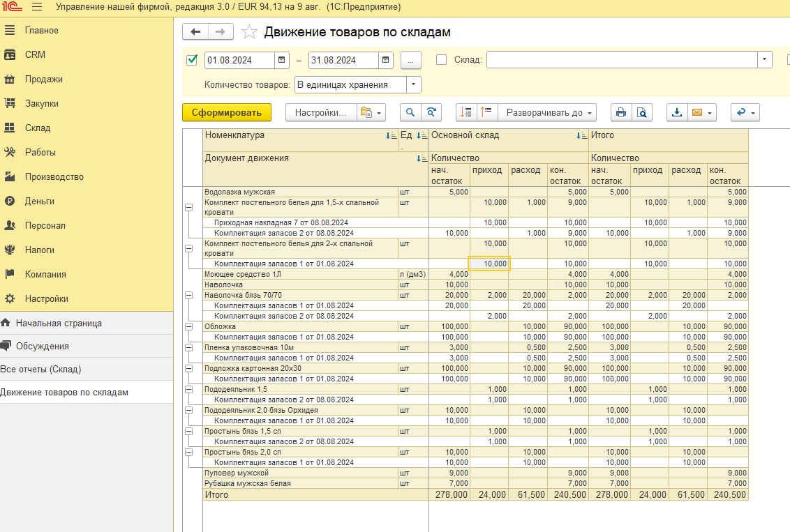Open report variants dropdown icon

point(371,112)
